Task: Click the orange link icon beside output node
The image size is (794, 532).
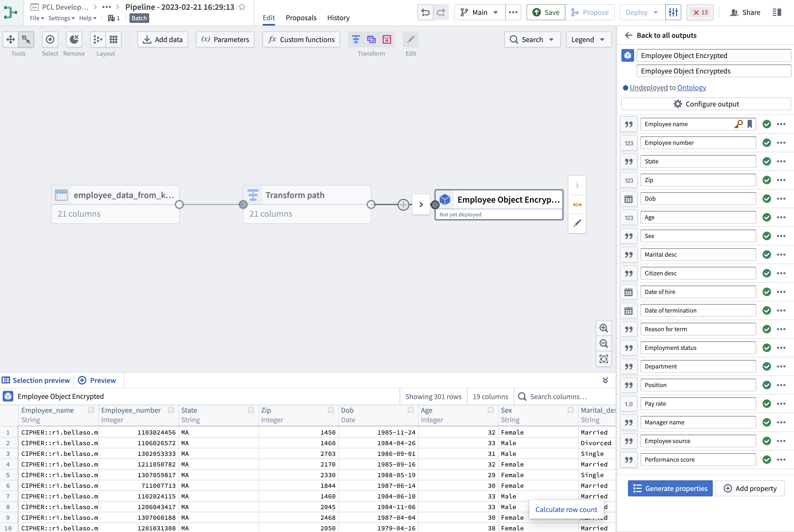Action: (x=577, y=204)
